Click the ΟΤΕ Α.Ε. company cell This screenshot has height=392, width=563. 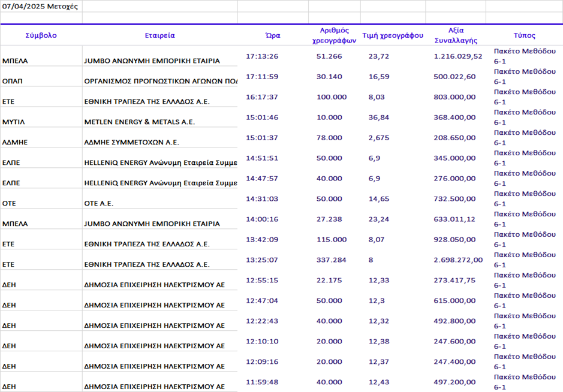(99, 203)
